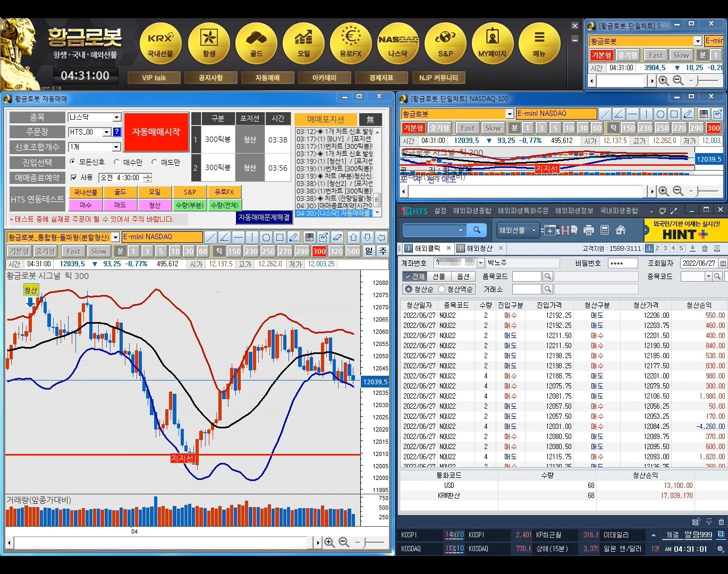The width and height of the screenshot is (728, 574).
Task: Open strategy dropdown 황금로봇_통합형-돌파형(분할청산)
Action: click(x=115, y=237)
